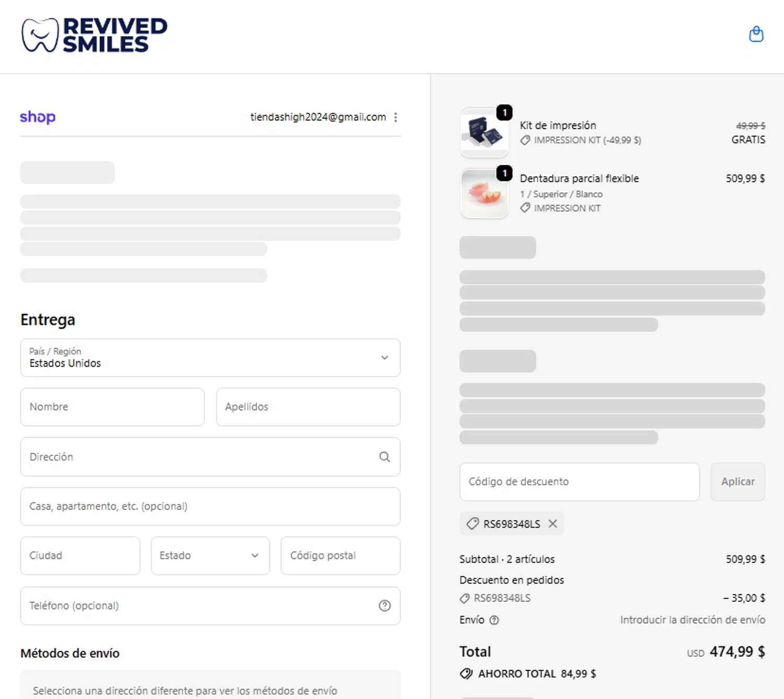Click help icon in Teléfono field
The image size is (784, 699).
tap(385, 605)
